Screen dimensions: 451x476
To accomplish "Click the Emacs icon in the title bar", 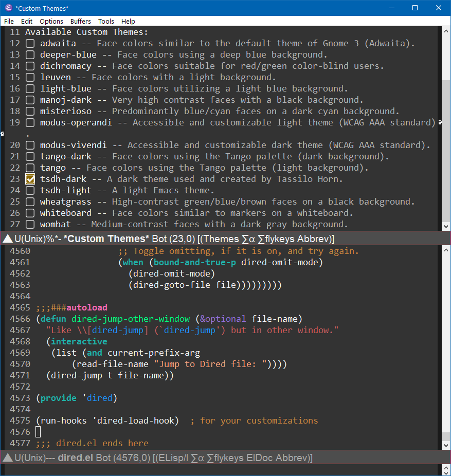I will point(9,8).
